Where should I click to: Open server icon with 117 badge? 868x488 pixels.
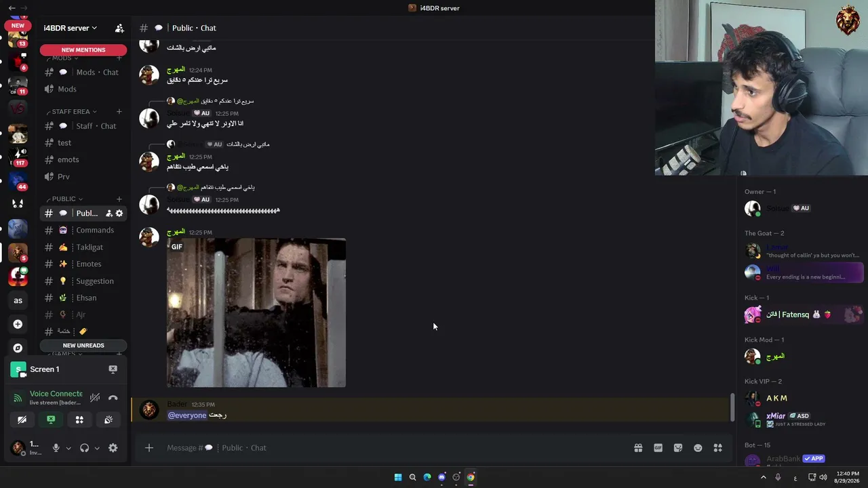click(18, 156)
